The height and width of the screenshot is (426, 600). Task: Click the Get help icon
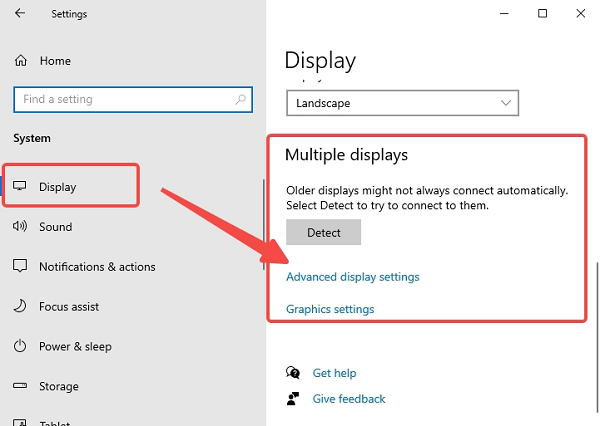tap(293, 373)
